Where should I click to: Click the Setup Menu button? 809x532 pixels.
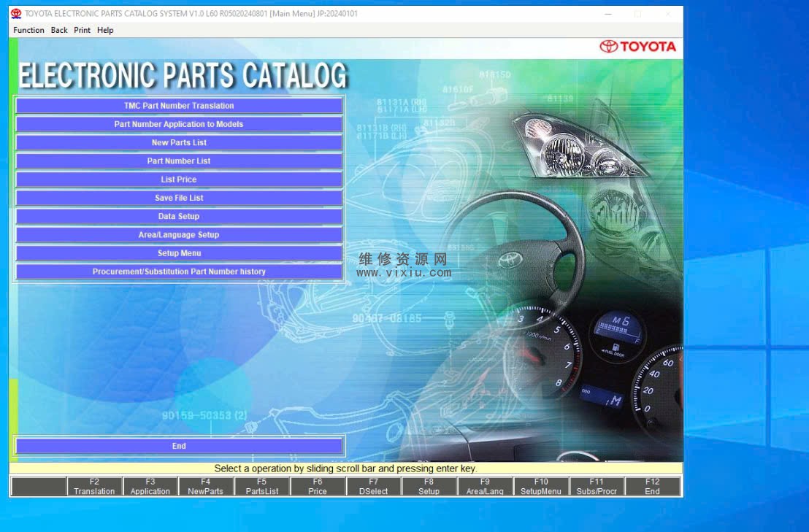(x=179, y=253)
